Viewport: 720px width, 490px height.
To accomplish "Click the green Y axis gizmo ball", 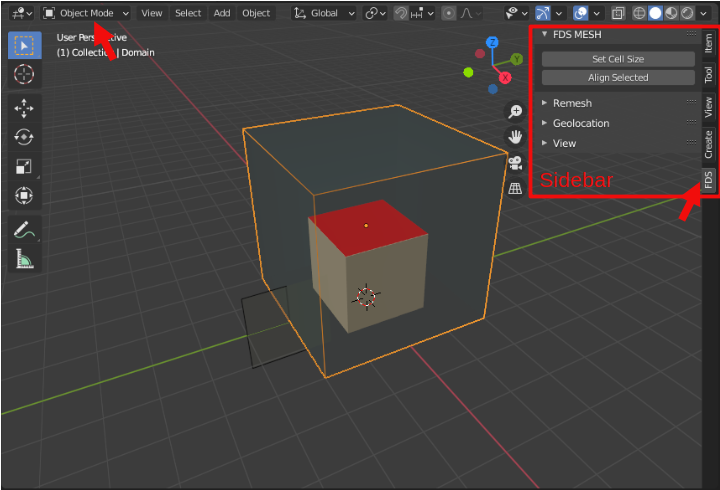I will click(517, 59).
